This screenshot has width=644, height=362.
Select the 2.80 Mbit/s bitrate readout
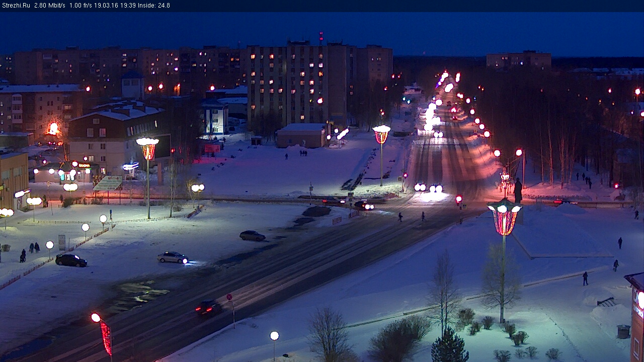[x=50, y=6]
